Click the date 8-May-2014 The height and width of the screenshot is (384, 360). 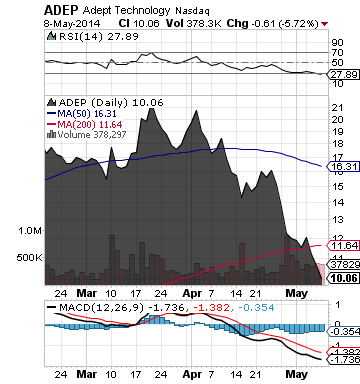72,23
